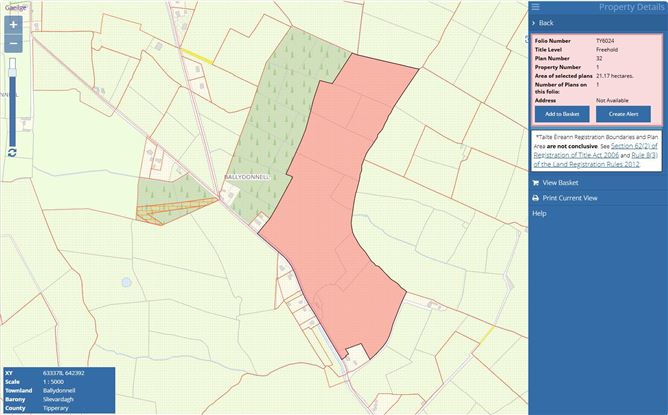The image size is (668, 415).
Task: Open the Help item
Action: 539,213
